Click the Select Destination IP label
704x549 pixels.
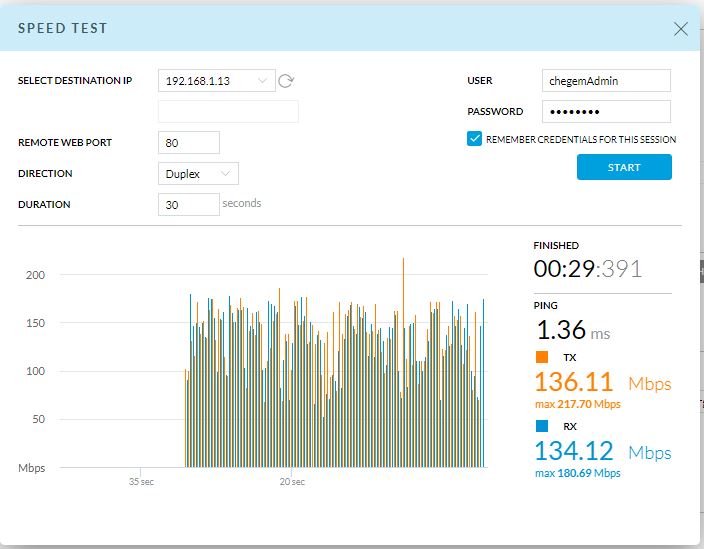[75, 80]
